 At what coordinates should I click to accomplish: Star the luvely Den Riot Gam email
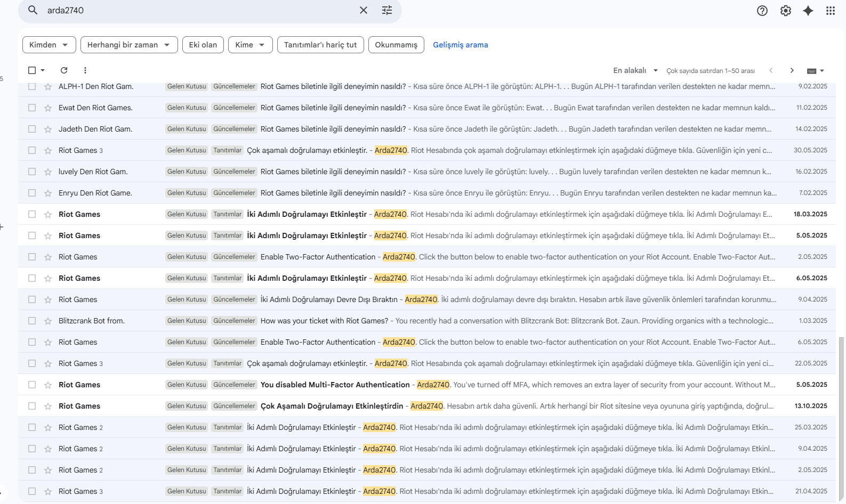pos(48,172)
